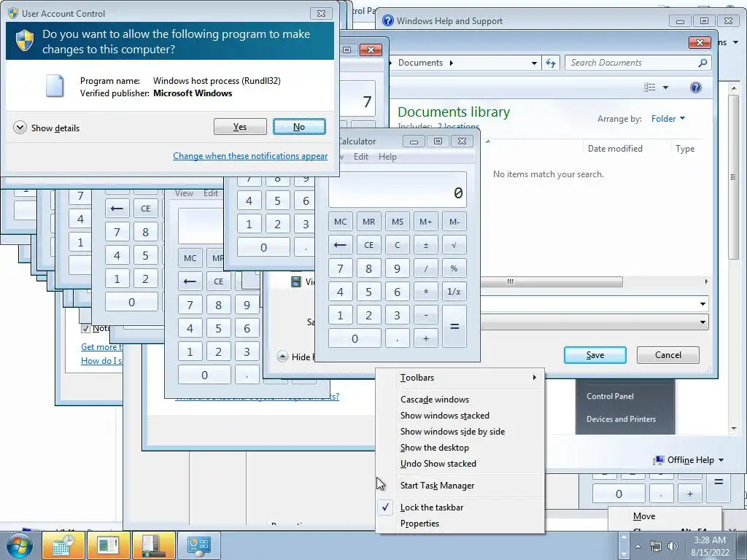Open the Server Manager icon on taskbar
Screen dimensions: 747x560
153,545
